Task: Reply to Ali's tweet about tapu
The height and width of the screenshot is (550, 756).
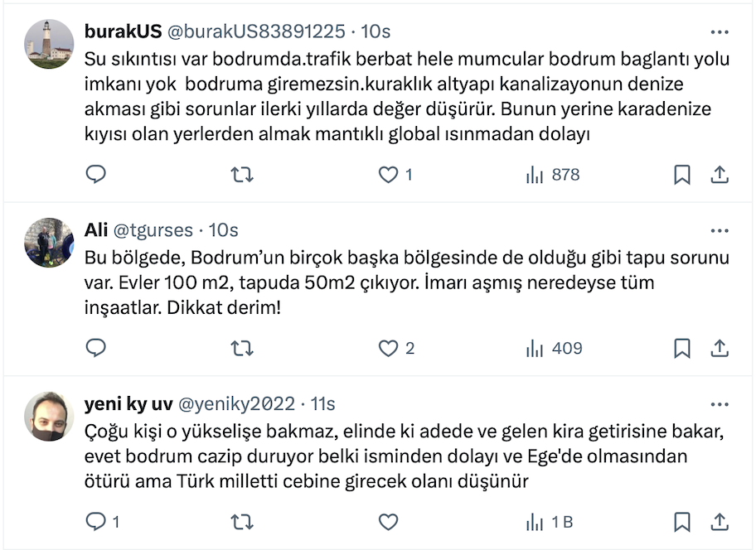Action: [x=96, y=349]
